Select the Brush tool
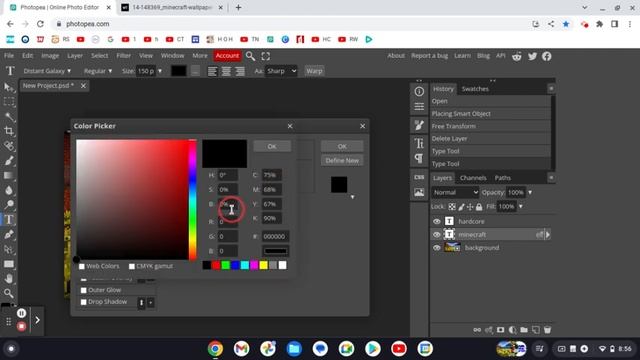640x360 pixels. coord(9,160)
